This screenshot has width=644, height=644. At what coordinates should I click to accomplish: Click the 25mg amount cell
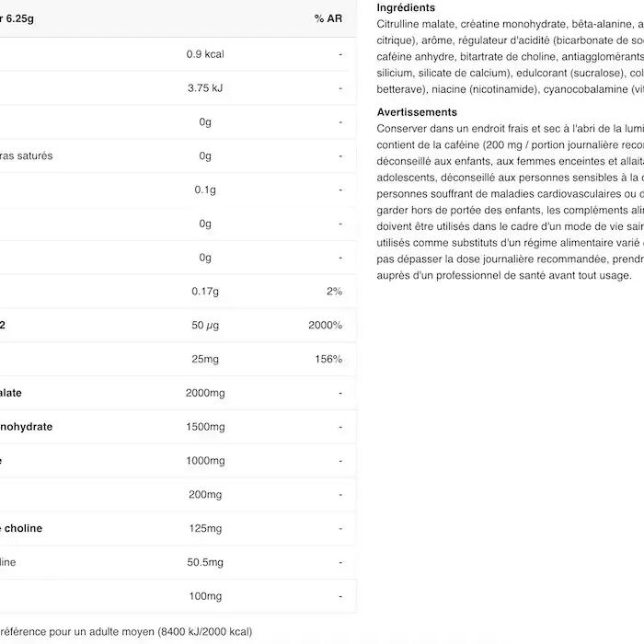pyautogui.click(x=205, y=359)
